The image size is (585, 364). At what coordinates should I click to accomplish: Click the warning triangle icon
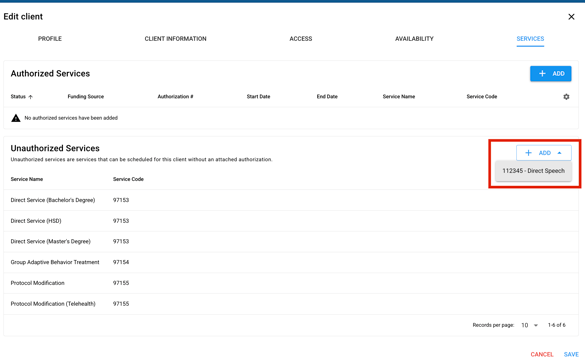(x=16, y=118)
